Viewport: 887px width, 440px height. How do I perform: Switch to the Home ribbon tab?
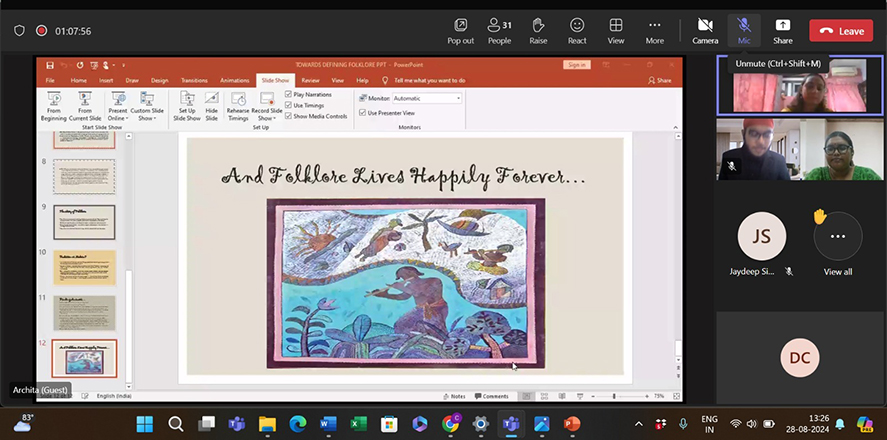coord(79,80)
